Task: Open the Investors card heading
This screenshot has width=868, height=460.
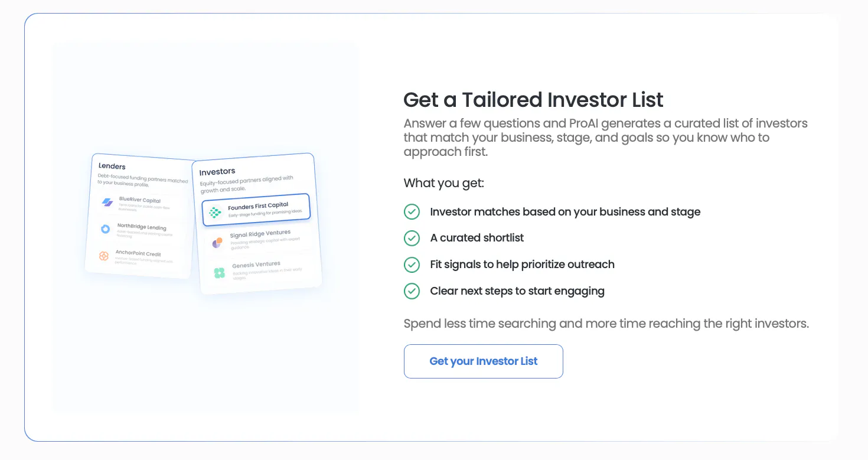Action: pos(217,172)
